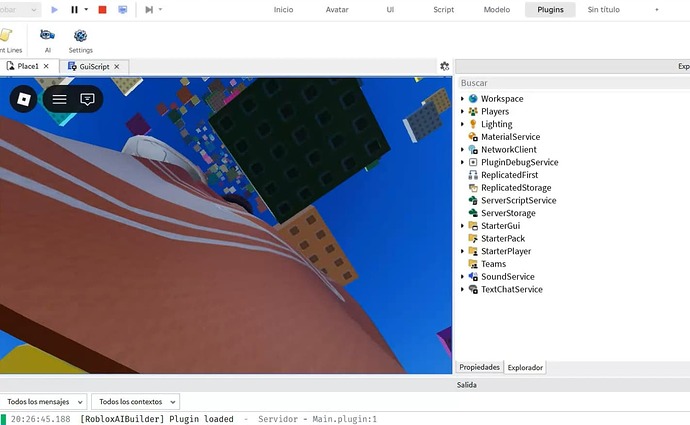The height and width of the screenshot is (425, 690).
Task: Expand the NetworkClient tree node
Action: pos(462,150)
